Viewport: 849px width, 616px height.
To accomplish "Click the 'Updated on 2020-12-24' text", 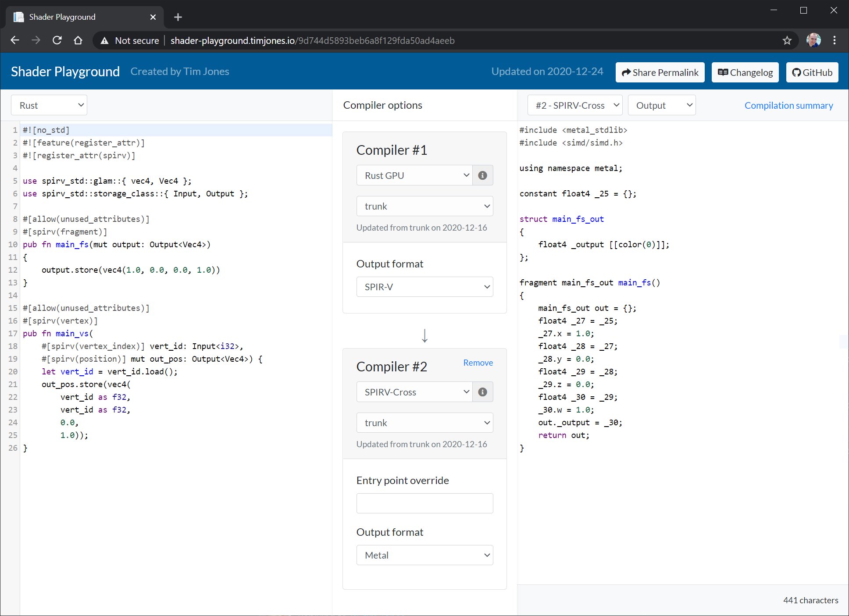I will [x=547, y=71].
